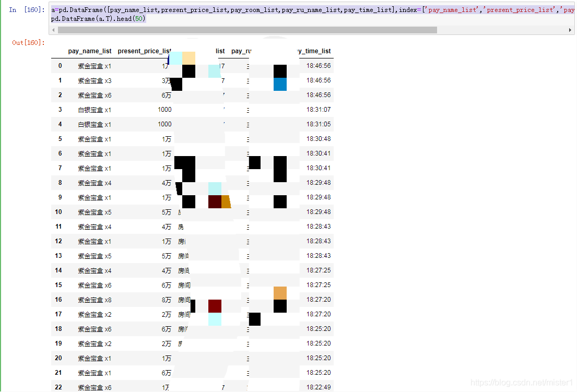Click the 紫金宝盒 x3 cell in row 1

95,80
